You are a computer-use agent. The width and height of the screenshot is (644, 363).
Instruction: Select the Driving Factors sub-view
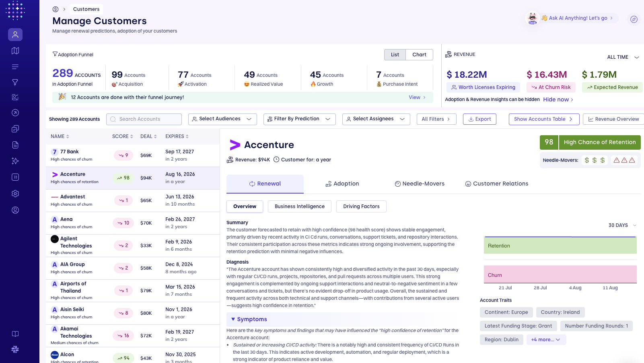[361, 206]
